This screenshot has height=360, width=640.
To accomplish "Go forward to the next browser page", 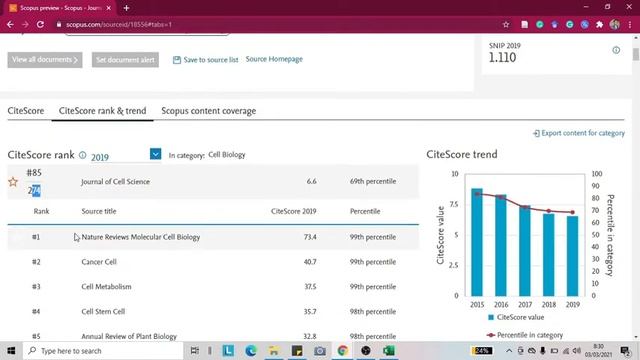I will pyautogui.click(x=25, y=24).
